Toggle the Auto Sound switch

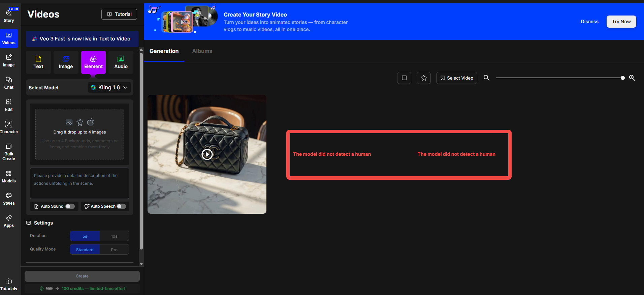pos(70,206)
